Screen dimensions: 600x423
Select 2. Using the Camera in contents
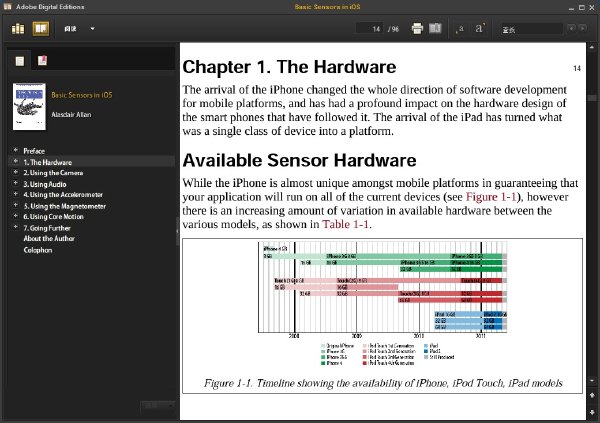[53, 173]
